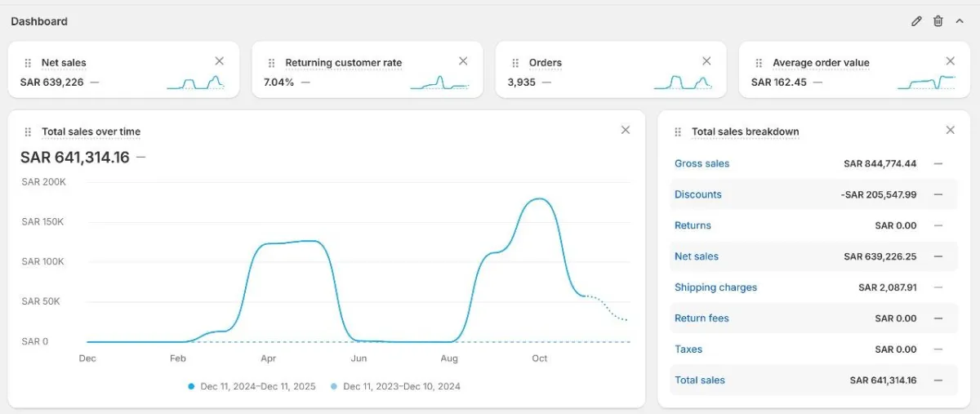The height and width of the screenshot is (414, 980).
Task: Close the Total sales over time chart
Action: point(626,130)
